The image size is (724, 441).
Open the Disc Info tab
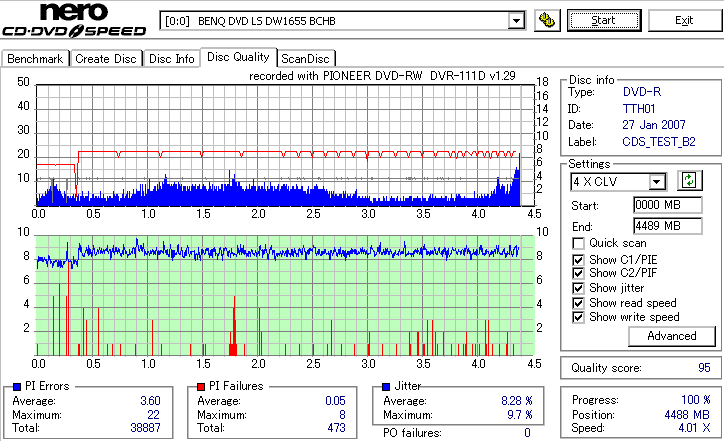pos(172,59)
